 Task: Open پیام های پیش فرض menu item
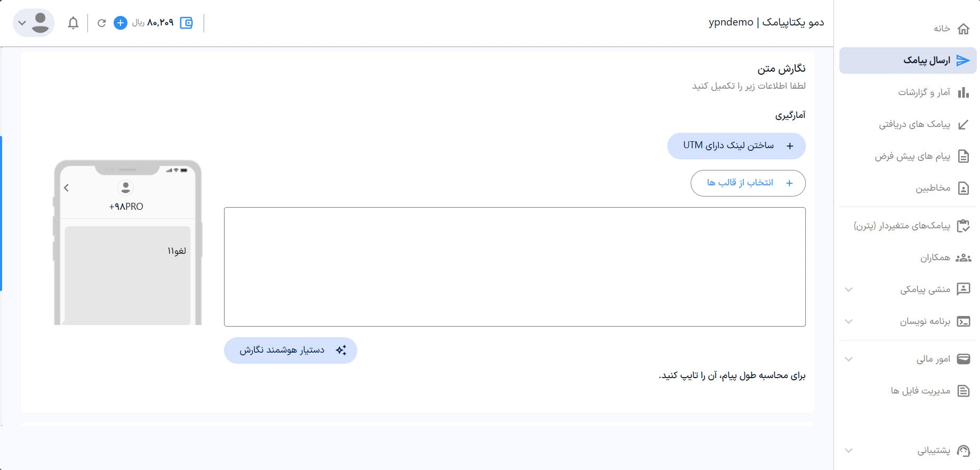coord(912,156)
